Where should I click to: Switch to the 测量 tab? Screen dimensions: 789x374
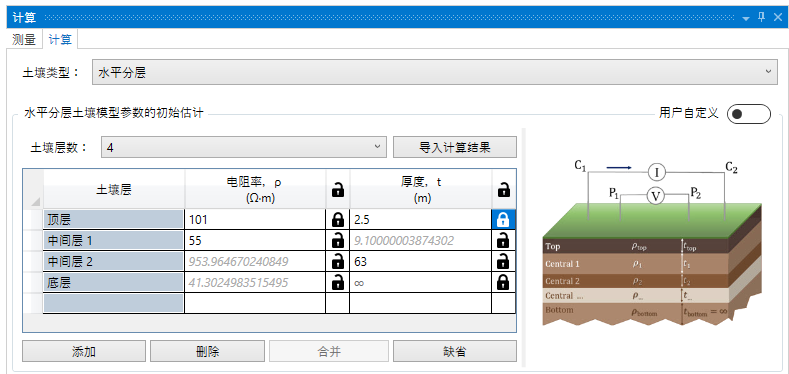point(24,39)
